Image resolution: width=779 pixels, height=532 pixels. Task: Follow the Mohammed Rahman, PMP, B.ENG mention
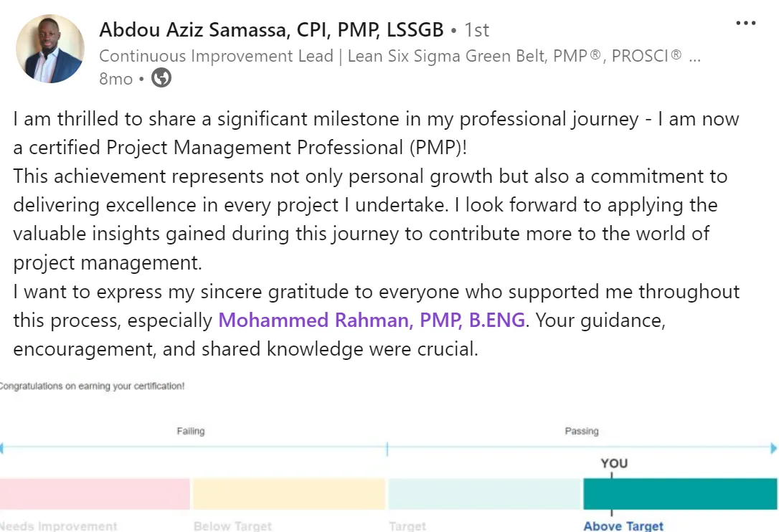coord(372,320)
